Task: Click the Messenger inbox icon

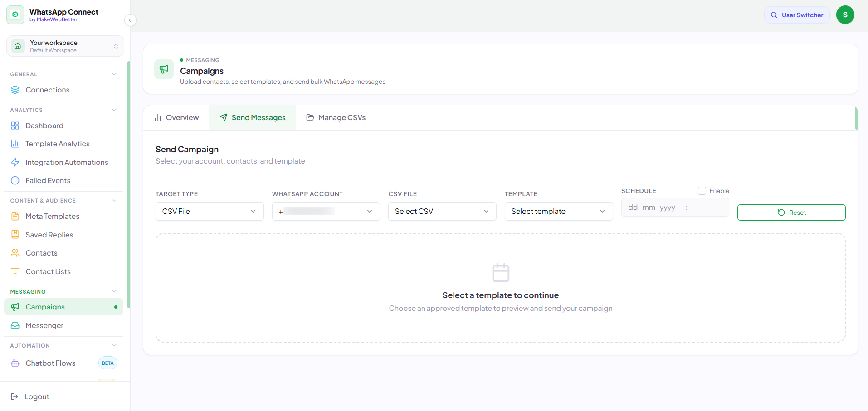Action: click(x=15, y=325)
